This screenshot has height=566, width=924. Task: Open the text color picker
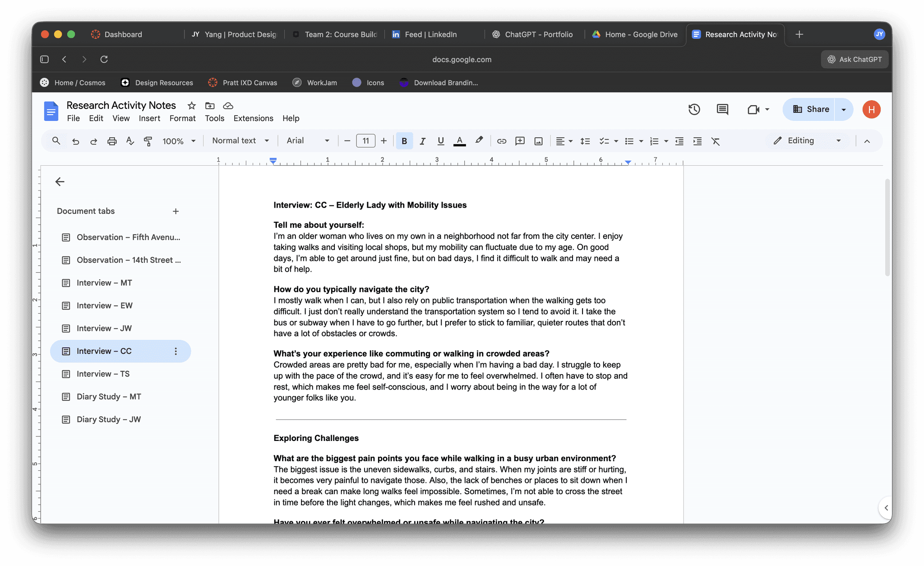click(459, 141)
